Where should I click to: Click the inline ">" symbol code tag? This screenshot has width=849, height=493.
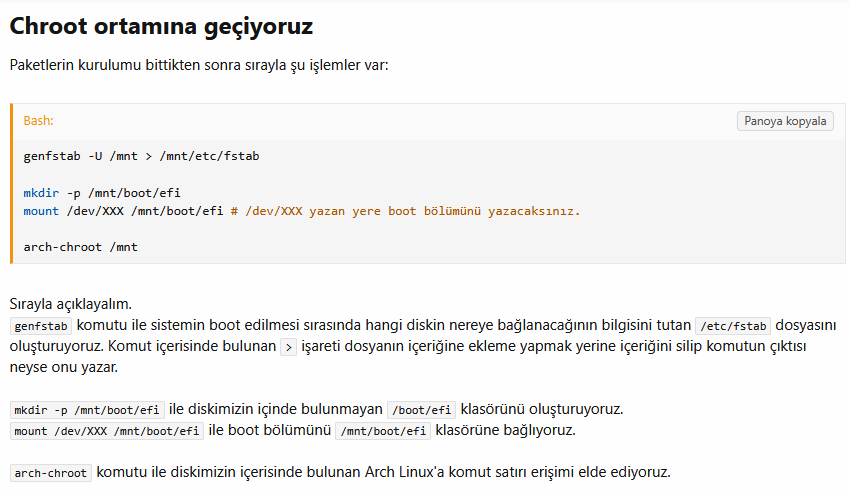289,346
